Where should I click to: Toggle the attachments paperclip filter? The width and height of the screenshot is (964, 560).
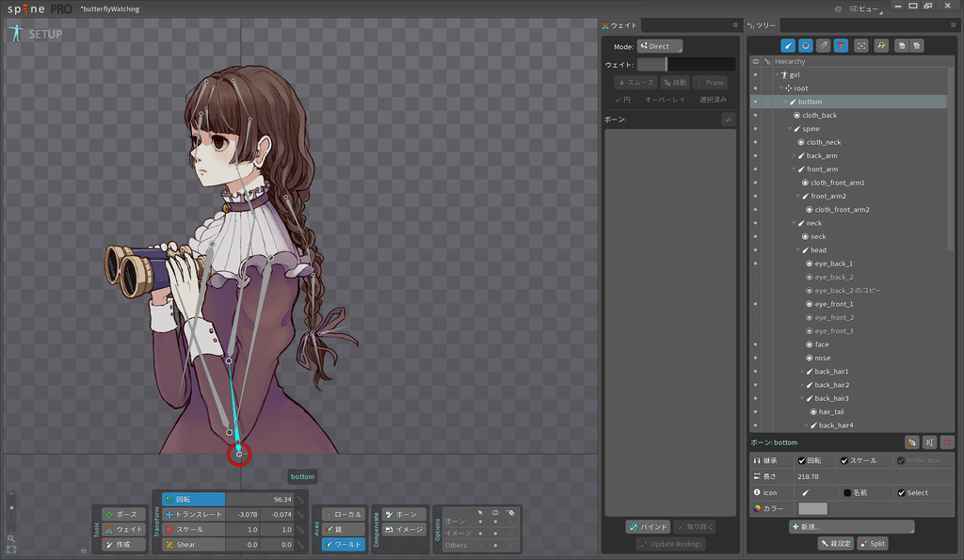click(823, 45)
